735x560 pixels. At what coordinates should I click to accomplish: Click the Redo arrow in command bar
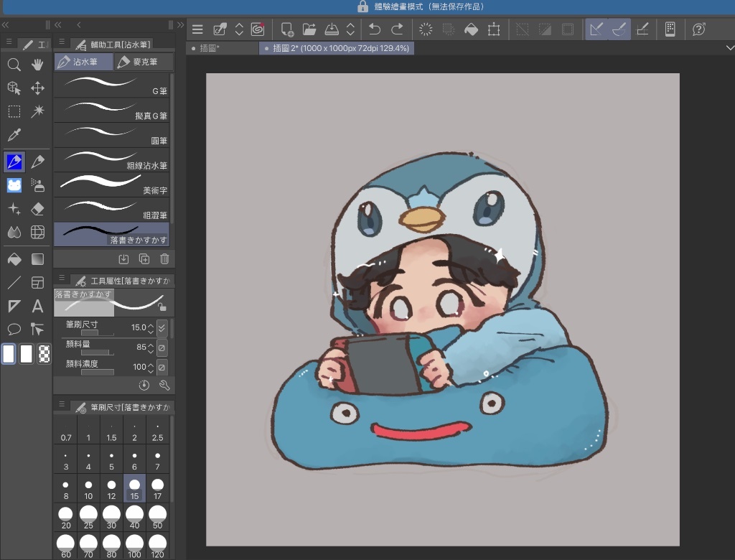point(397,29)
